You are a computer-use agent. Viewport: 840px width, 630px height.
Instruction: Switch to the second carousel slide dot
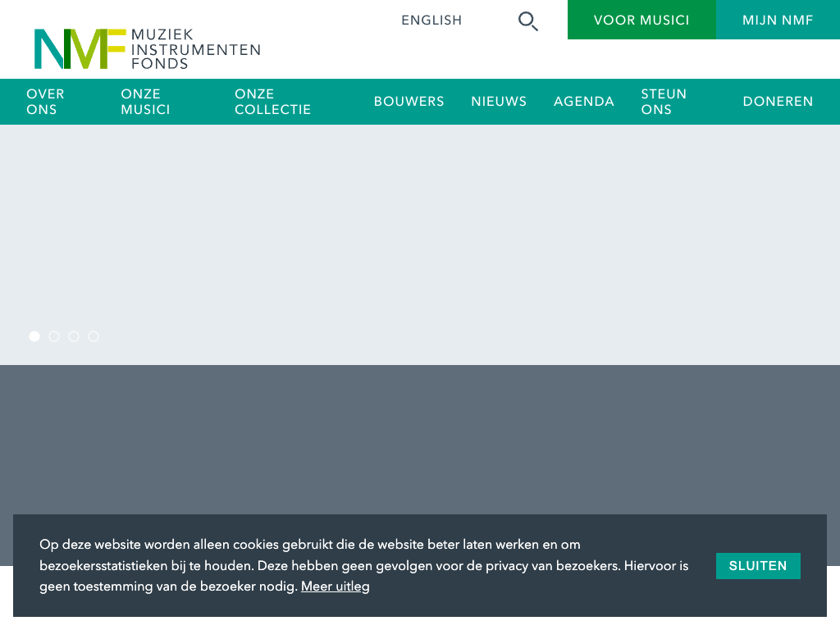coord(54,336)
